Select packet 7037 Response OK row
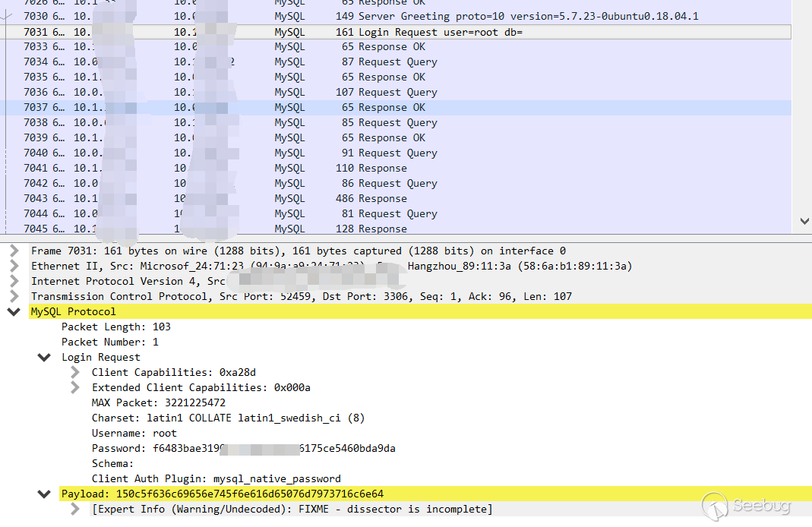This screenshot has width=812, height=527. pyautogui.click(x=396, y=107)
